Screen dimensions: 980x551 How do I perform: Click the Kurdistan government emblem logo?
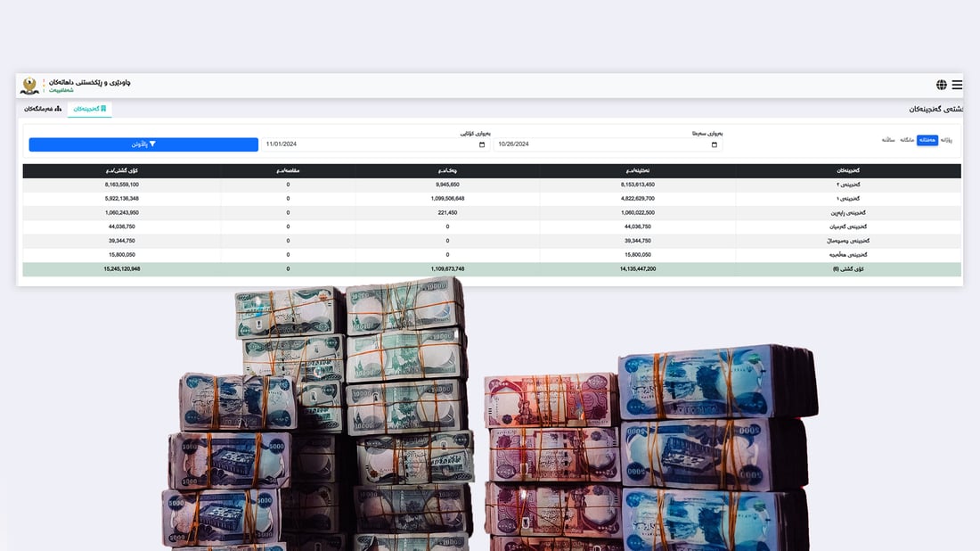click(29, 86)
